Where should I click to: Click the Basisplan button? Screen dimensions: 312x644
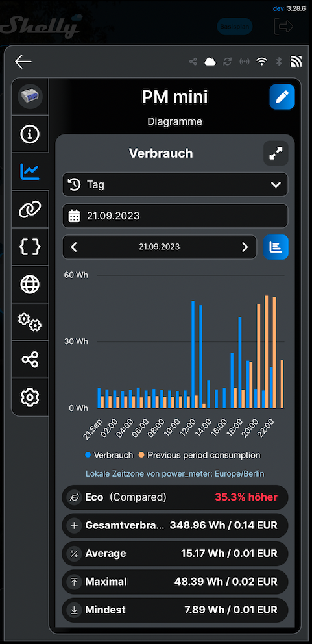(x=234, y=26)
